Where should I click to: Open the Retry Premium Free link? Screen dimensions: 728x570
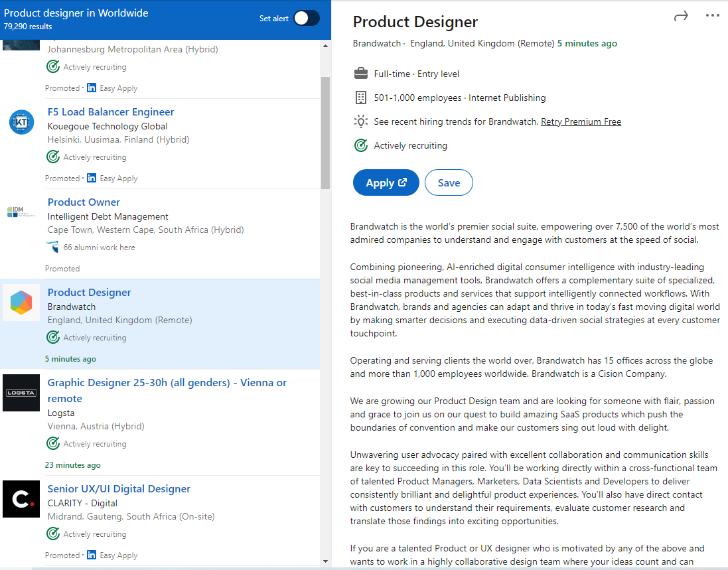tap(580, 121)
